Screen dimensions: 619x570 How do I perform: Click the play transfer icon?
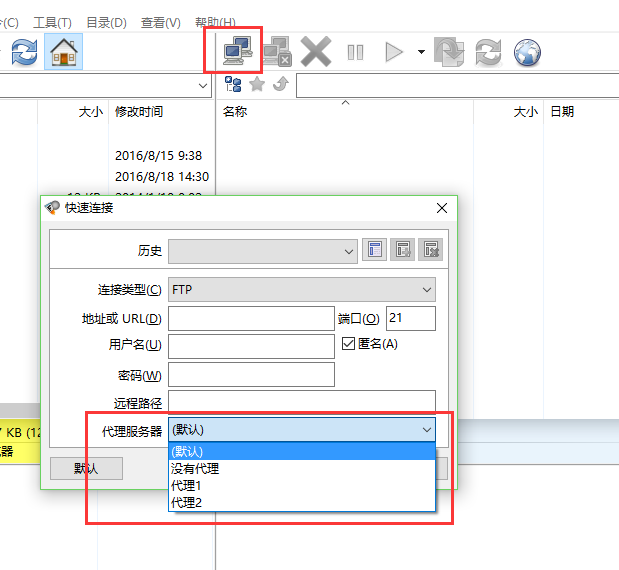(394, 52)
